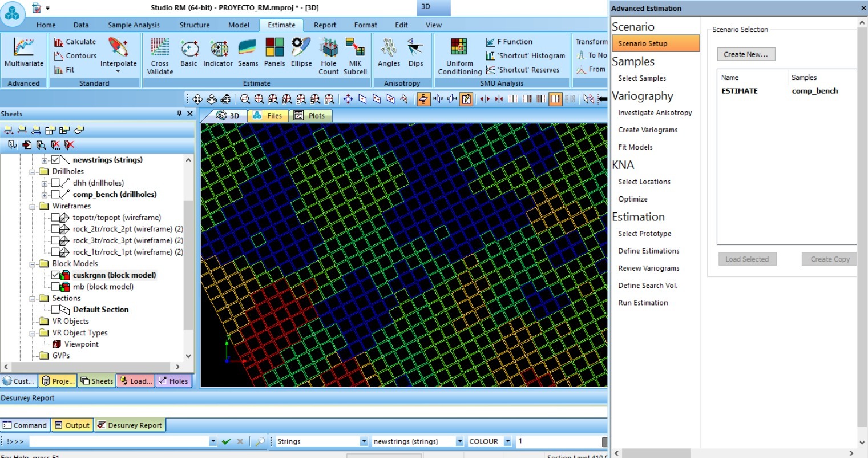Click the F Function SMU item
The height and width of the screenshot is (458, 868).
(x=509, y=42)
